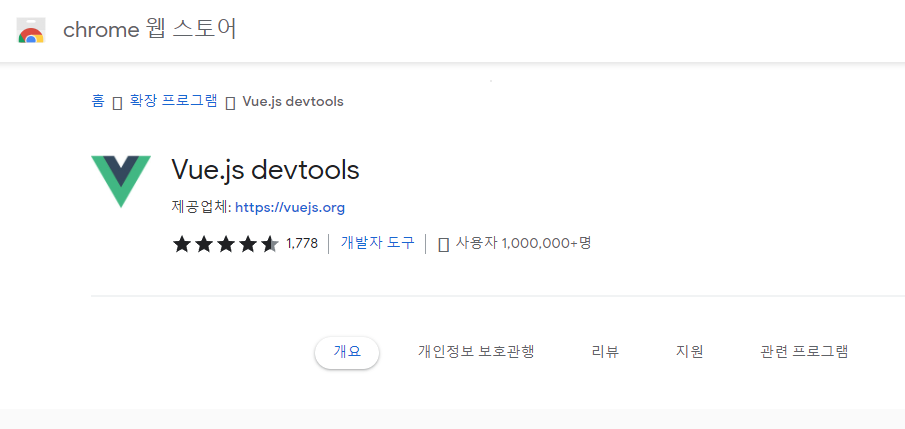Click the Vue.js devtools breadcrumb text
The image size is (905, 429).
coord(293,102)
